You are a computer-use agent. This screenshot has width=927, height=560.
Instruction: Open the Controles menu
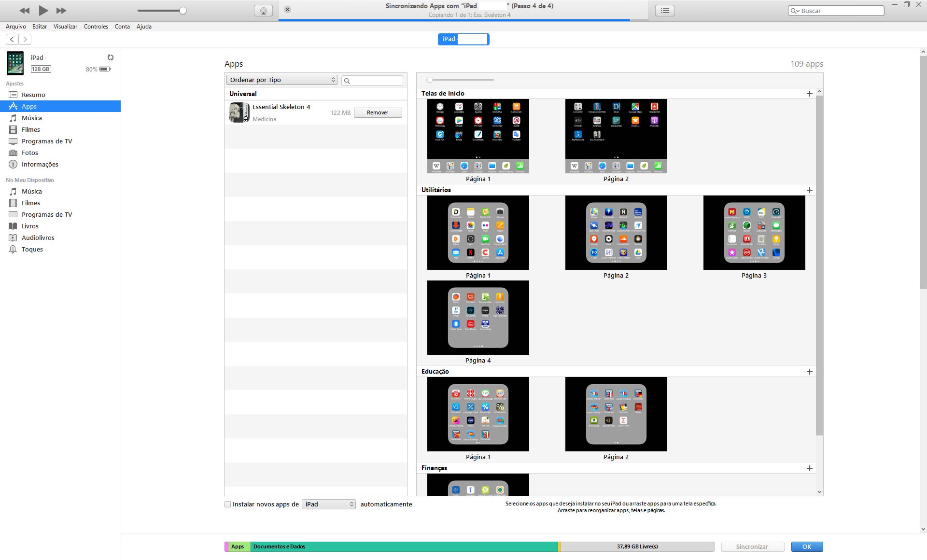[96, 27]
